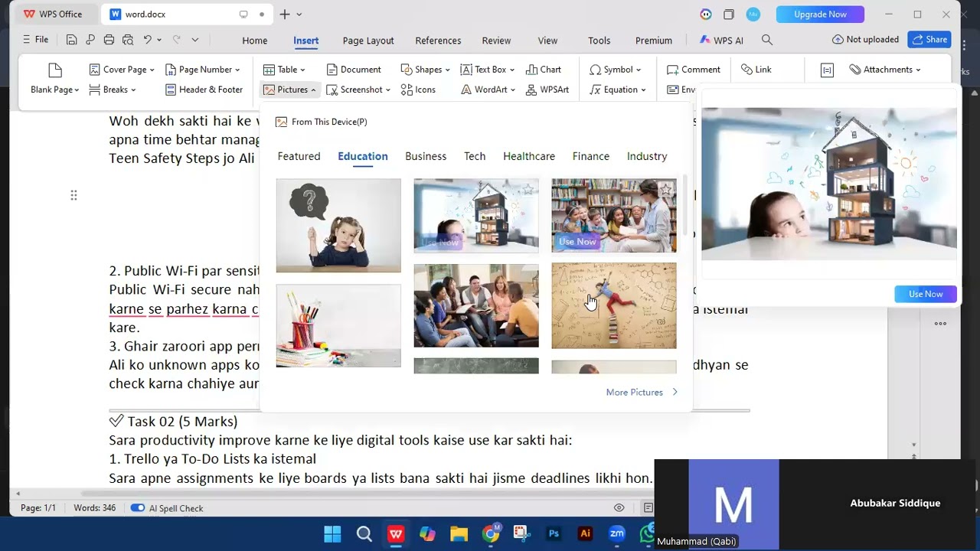The height and width of the screenshot is (551, 980).
Task: Switch to the Page Layout tab
Action: (368, 41)
